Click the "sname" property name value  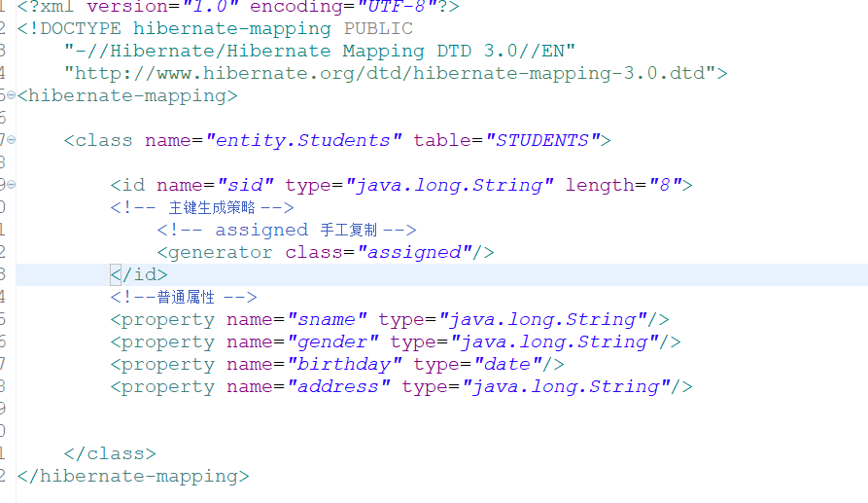point(327,320)
